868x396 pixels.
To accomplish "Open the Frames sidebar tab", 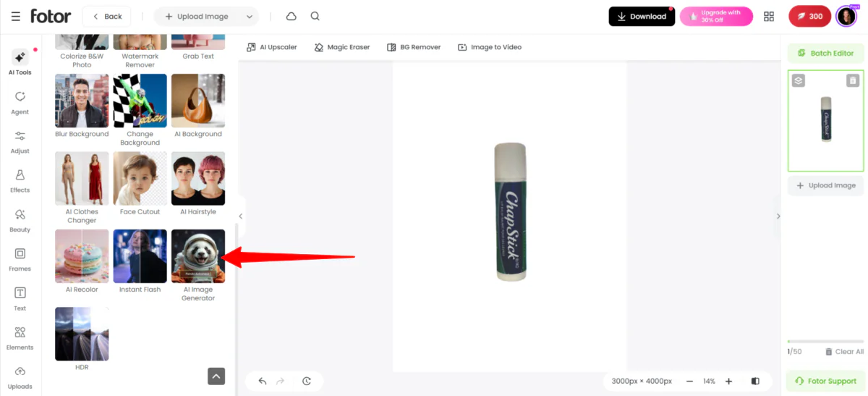I will pyautogui.click(x=20, y=259).
